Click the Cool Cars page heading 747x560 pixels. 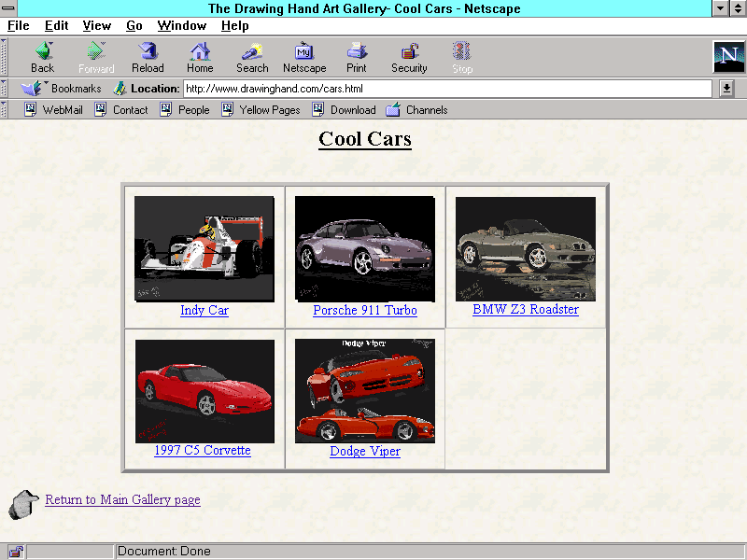click(365, 139)
